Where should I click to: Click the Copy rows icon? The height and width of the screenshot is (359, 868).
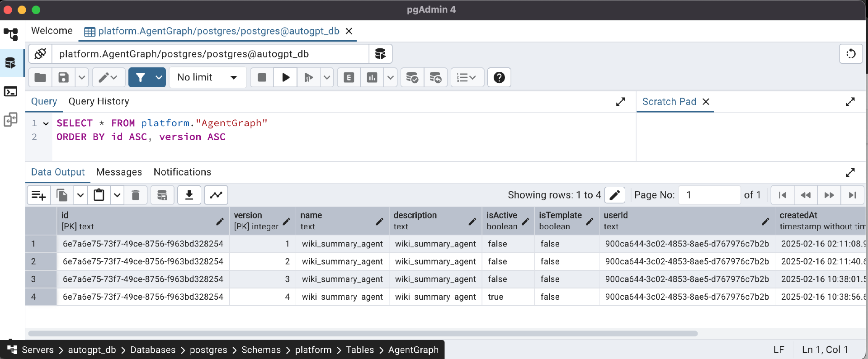click(62, 195)
